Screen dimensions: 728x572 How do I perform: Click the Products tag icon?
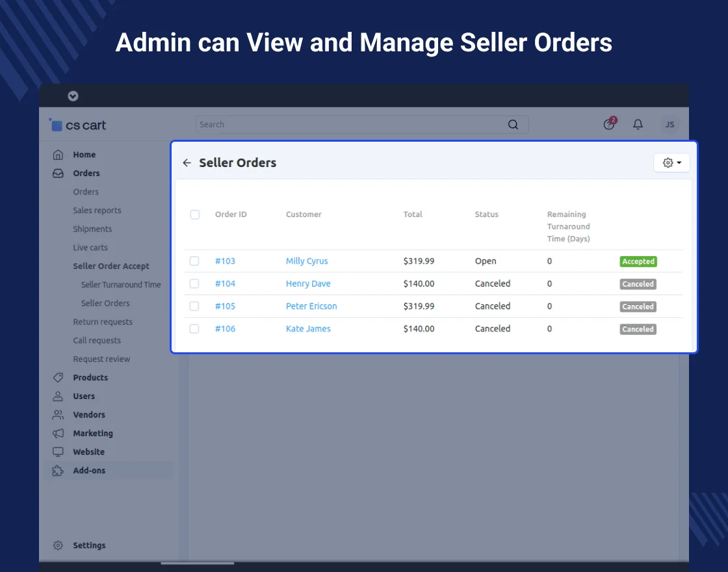[x=58, y=378]
